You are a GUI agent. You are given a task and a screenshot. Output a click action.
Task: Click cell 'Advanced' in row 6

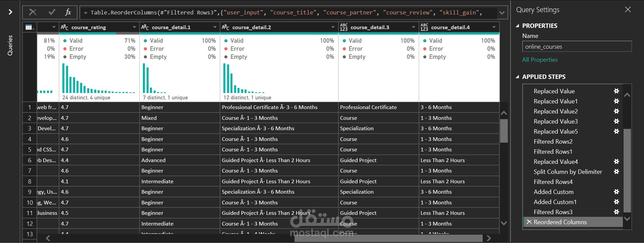(179, 160)
